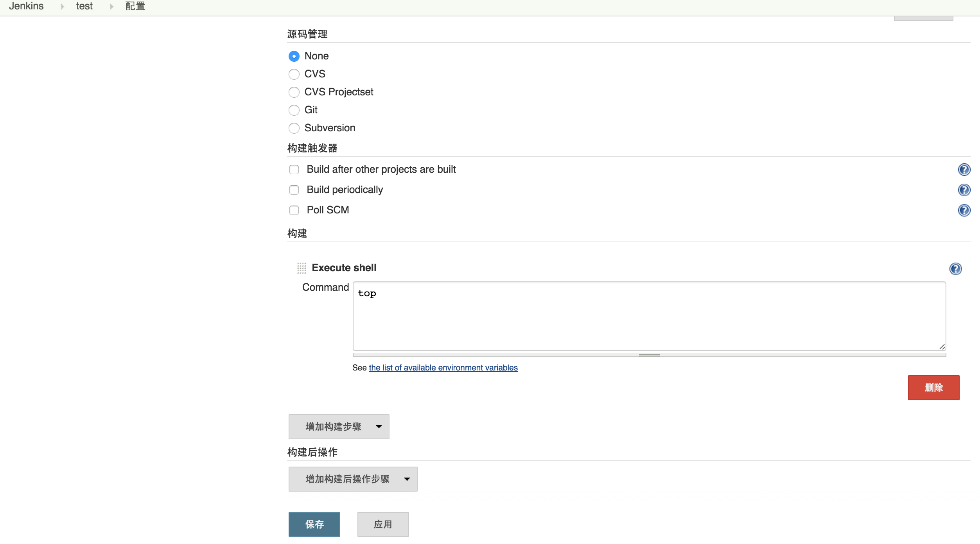Click the 构建后操作 section heading

312,452
